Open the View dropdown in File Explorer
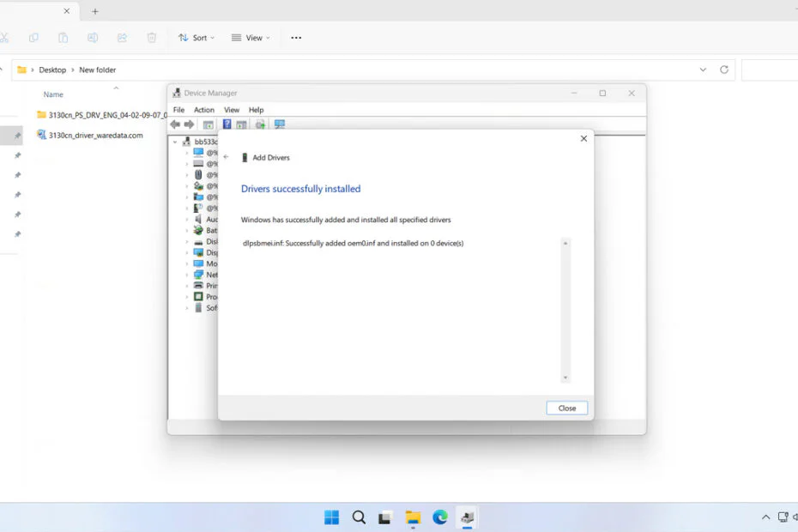This screenshot has height=532, width=798. (251, 38)
